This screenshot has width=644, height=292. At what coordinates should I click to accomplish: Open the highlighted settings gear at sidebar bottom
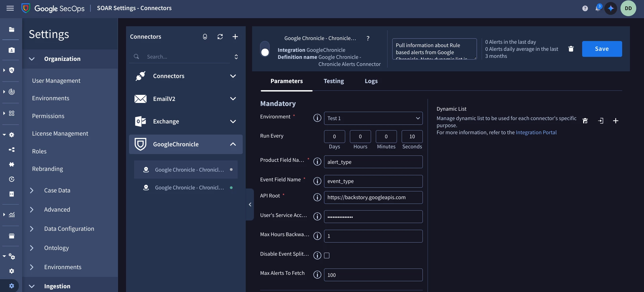coord(11,286)
